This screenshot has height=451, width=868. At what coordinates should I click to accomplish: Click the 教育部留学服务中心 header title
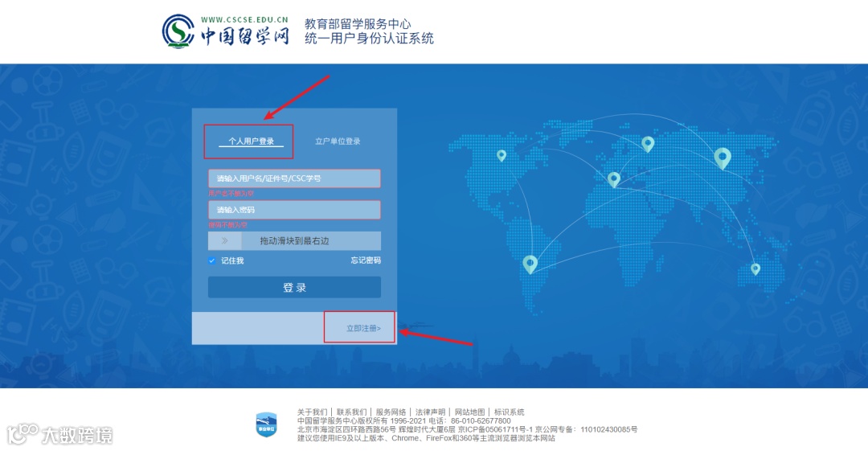[x=358, y=24]
